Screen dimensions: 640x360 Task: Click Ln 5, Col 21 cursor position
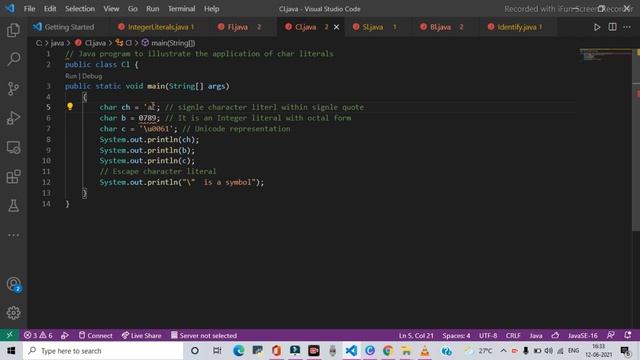(416, 336)
